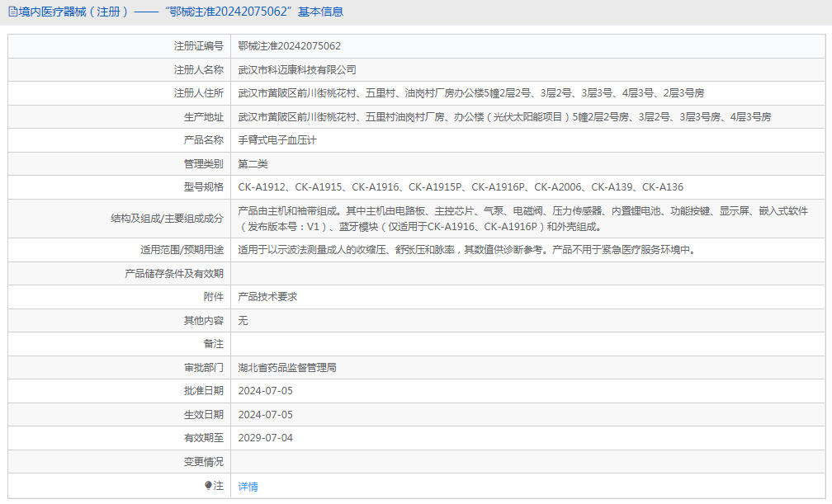Click the intended use text 适用于以示波法测量
This screenshot has width=832, height=504.
468,250
